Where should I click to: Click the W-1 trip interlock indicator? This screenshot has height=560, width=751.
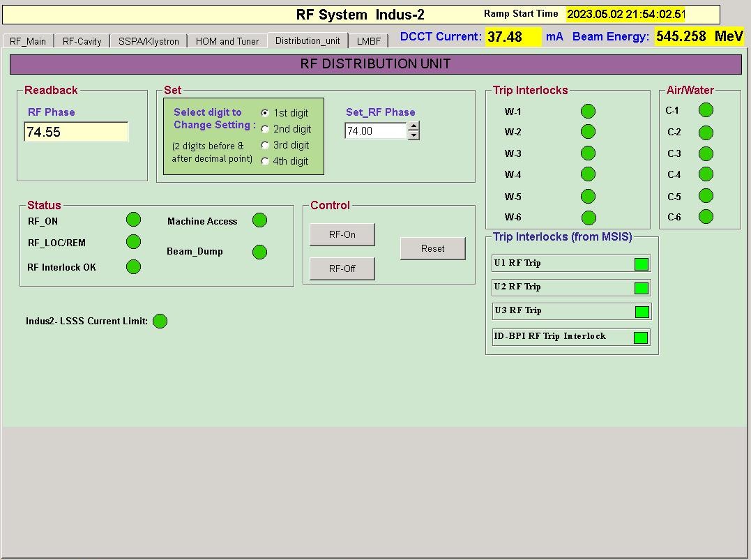point(588,111)
